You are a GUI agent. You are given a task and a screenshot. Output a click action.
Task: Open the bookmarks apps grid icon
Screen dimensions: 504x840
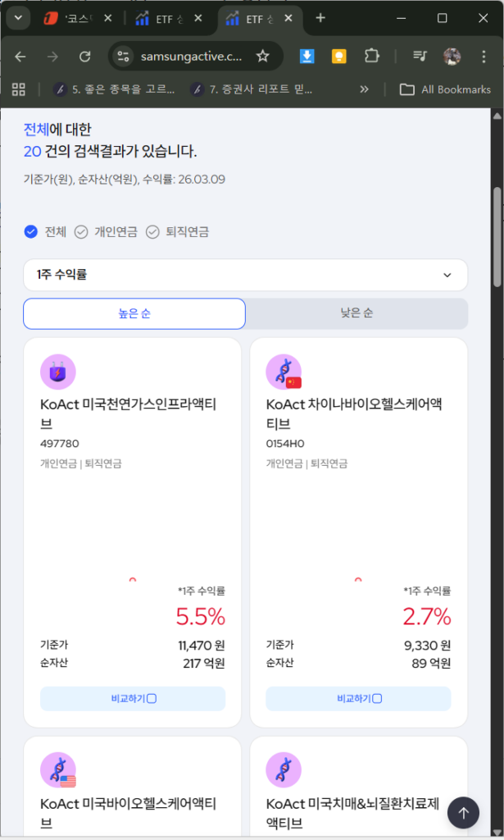pyautogui.click(x=19, y=89)
